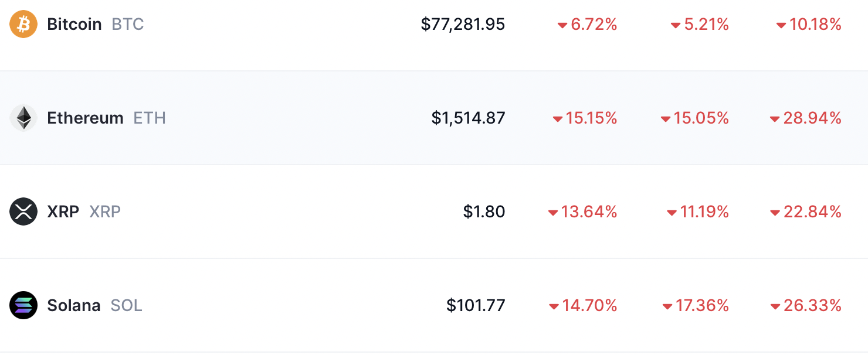Image resolution: width=868 pixels, height=355 pixels.
Task: Click Solana's 17.36% change value
Action: 702,305
